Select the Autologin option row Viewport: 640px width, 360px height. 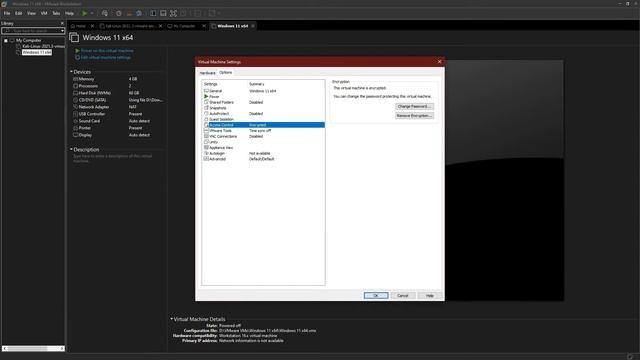pyautogui.click(x=264, y=153)
